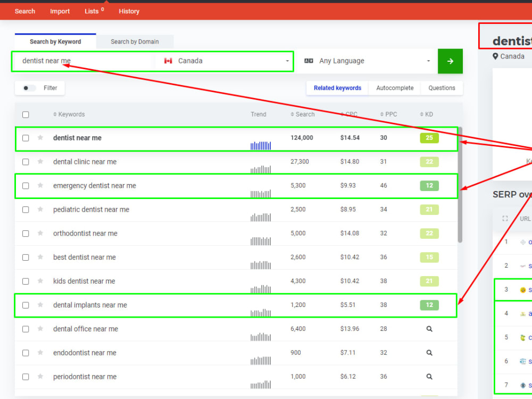Select all keywords header checkbox
The height and width of the screenshot is (399, 532).
(x=26, y=115)
